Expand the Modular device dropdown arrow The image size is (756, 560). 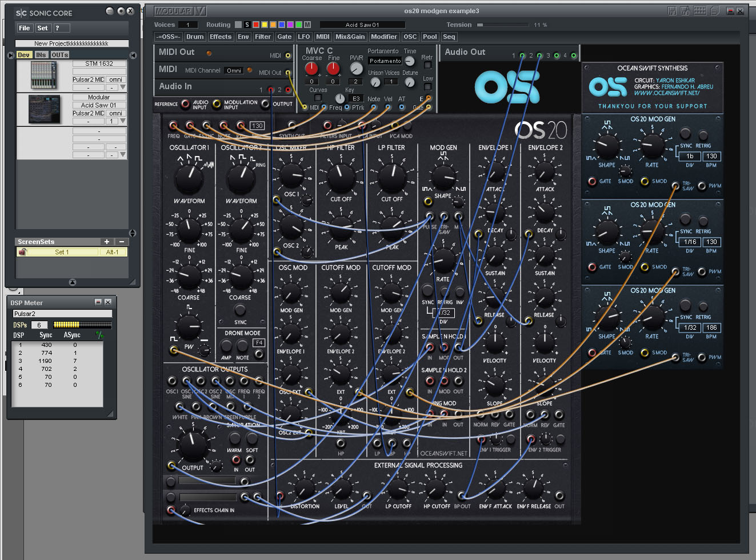click(x=123, y=121)
